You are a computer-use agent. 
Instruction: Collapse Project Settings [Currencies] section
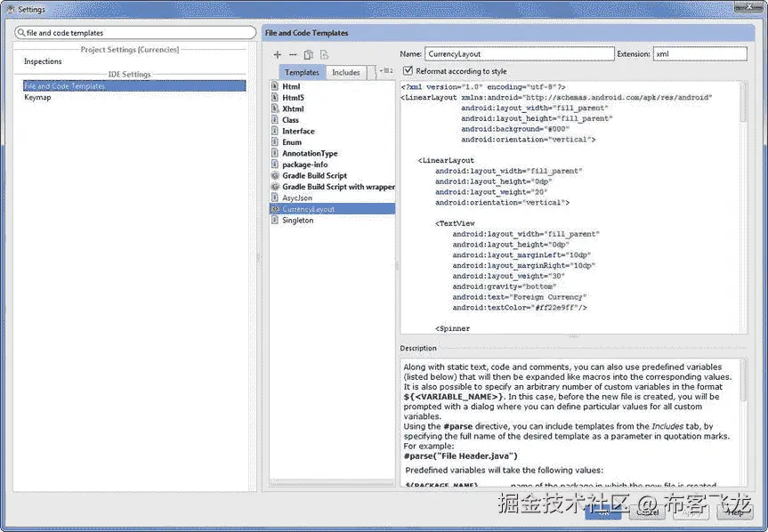click(x=131, y=49)
